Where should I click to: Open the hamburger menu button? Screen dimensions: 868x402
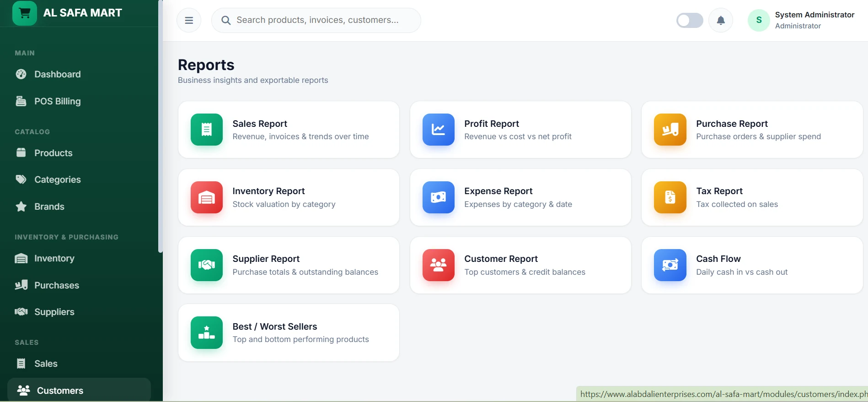click(x=189, y=20)
